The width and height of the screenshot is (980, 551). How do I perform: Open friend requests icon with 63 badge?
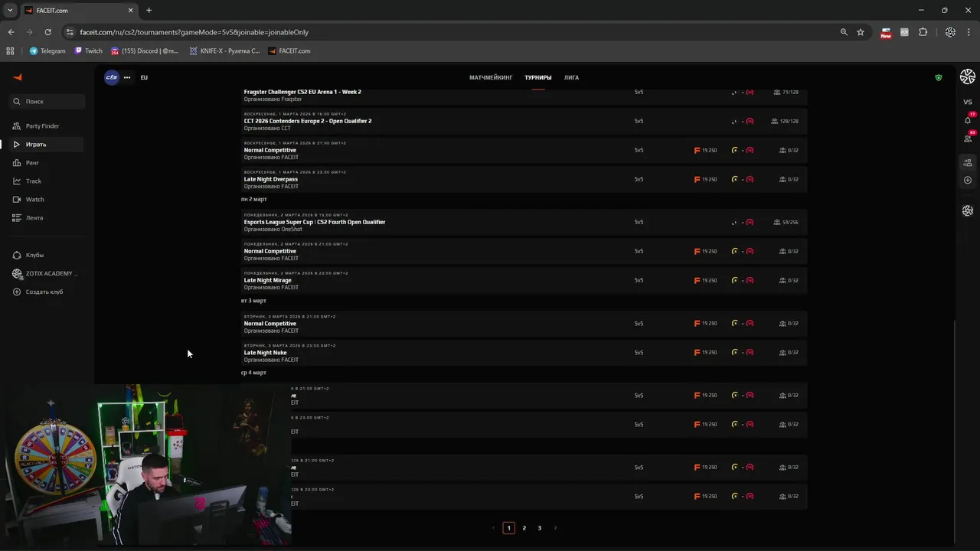pyautogui.click(x=968, y=138)
